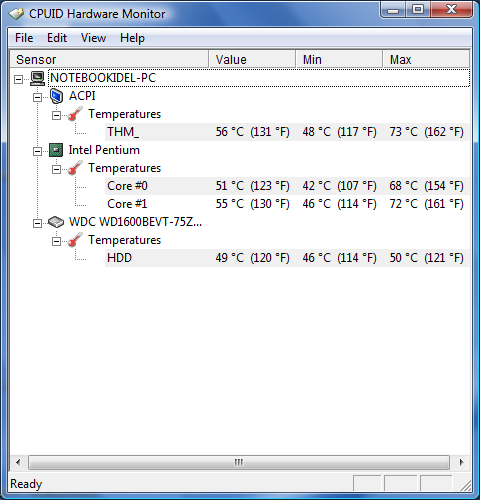Select the HDD sensor row
The width and height of the screenshot is (480, 500).
[287, 258]
